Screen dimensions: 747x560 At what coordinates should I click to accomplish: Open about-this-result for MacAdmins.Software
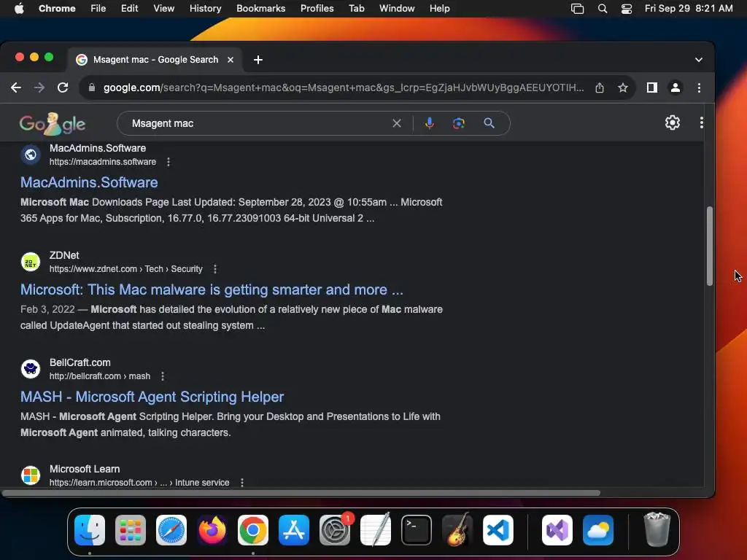(169, 162)
